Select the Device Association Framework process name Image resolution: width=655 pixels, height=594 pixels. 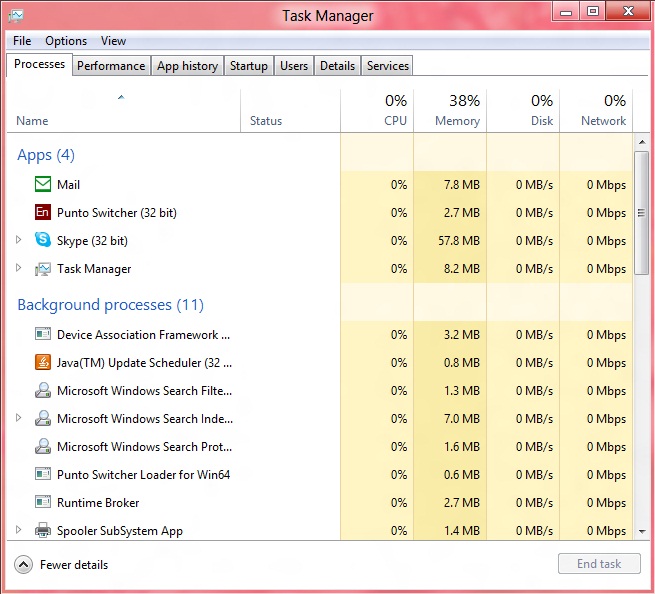click(143, 335)
